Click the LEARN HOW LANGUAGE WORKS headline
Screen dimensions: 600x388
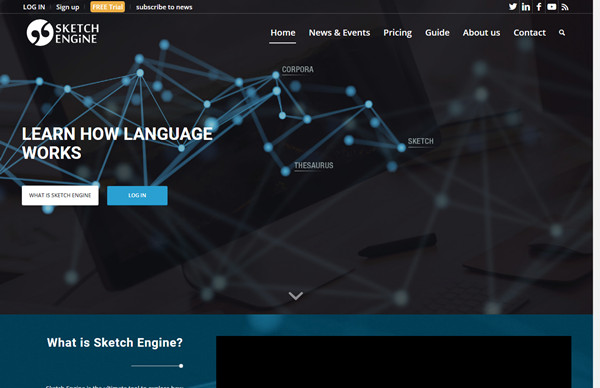tap(117, 143)
